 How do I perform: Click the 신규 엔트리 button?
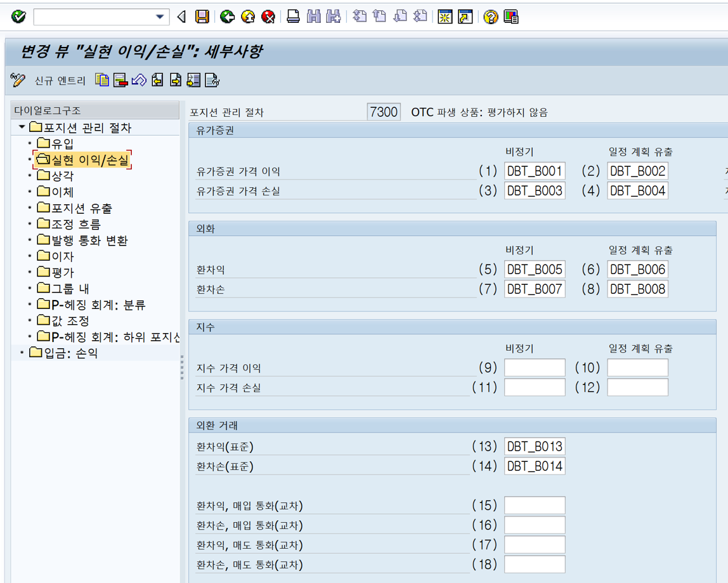pos(60,81)
